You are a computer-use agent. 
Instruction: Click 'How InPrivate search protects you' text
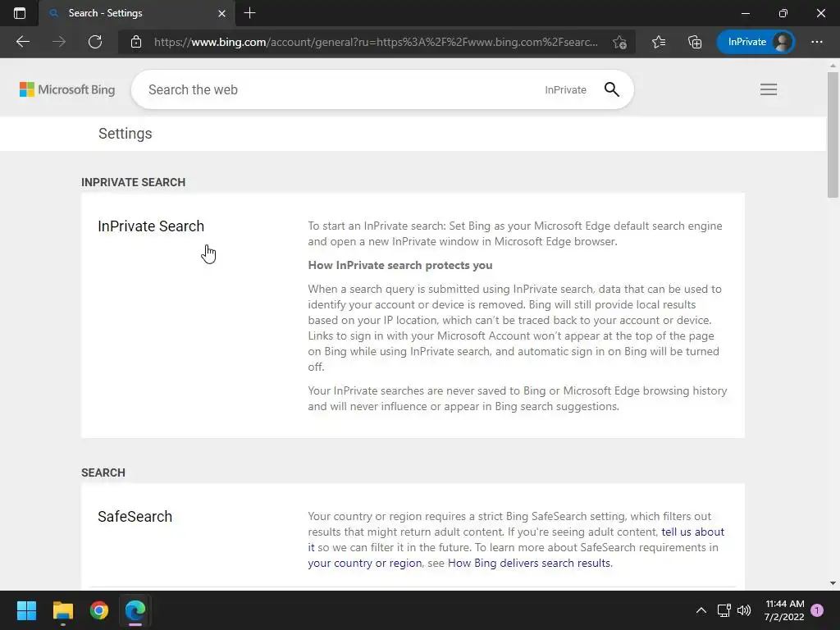click(x=400, y=265)
